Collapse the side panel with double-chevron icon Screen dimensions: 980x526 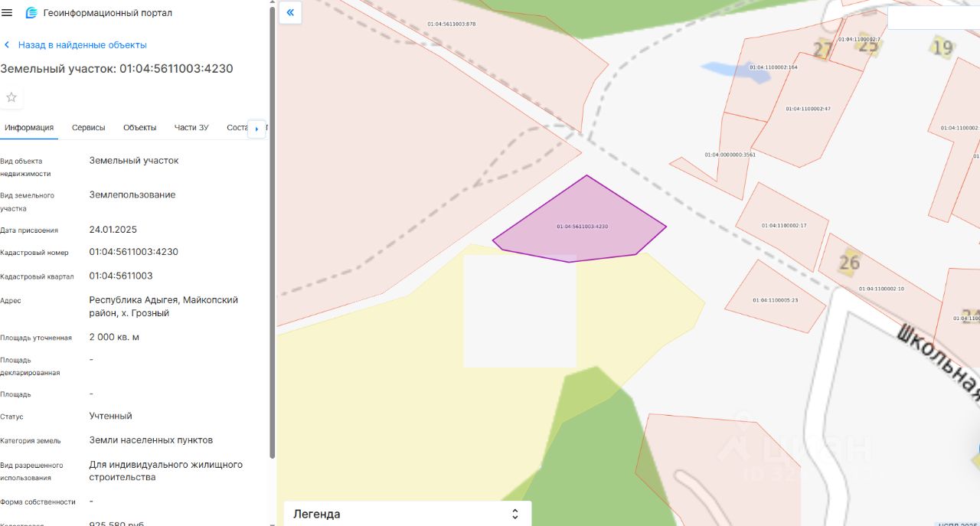290,12
